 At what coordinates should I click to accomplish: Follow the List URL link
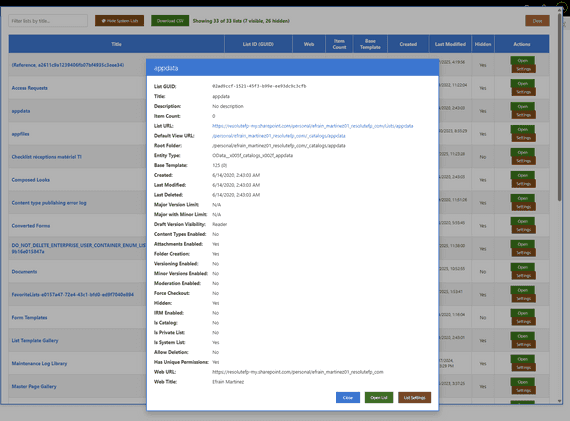(313, 126)
